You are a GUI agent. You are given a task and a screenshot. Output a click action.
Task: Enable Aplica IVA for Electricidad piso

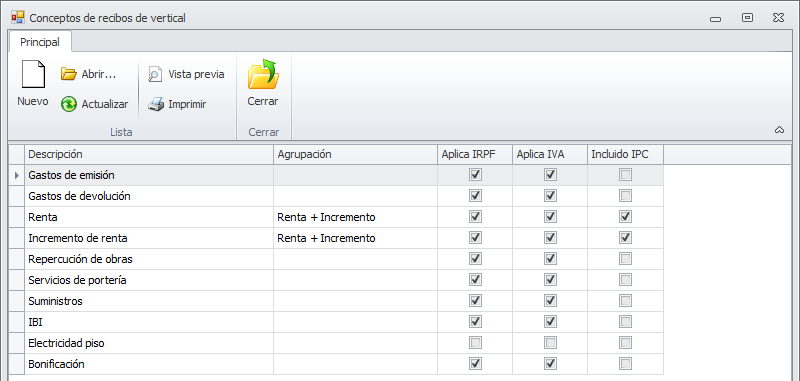[x=550, y=343]
